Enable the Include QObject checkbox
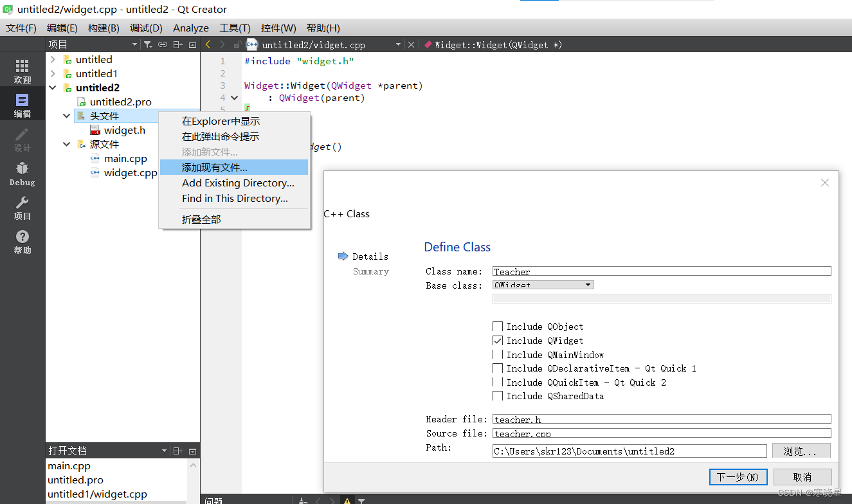 coord(498,327)
